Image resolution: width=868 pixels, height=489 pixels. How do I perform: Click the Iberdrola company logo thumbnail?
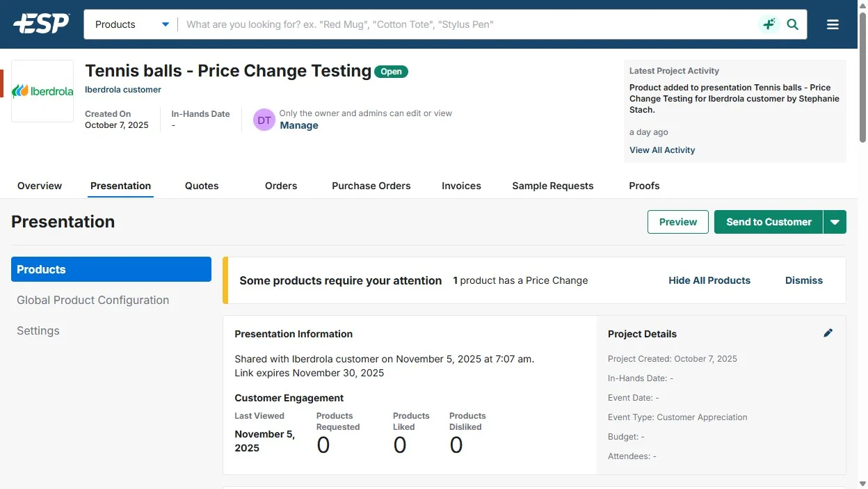[x=42, y=91]
